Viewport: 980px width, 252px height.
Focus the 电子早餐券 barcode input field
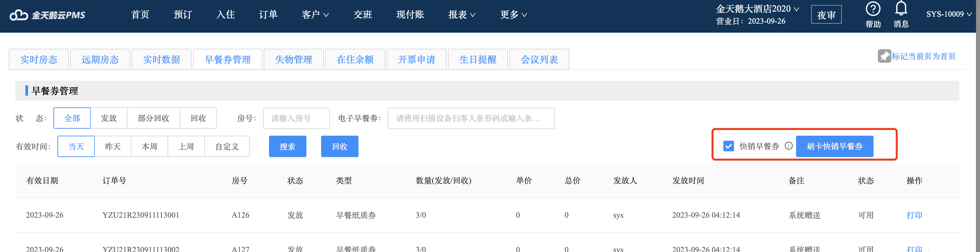click(x=471, y=118)
